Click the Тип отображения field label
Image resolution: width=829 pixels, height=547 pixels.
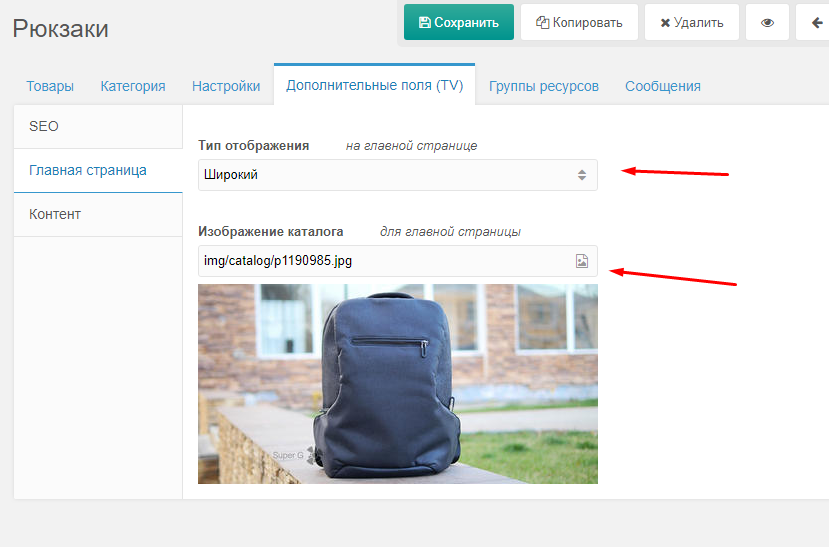click(254, 146)
